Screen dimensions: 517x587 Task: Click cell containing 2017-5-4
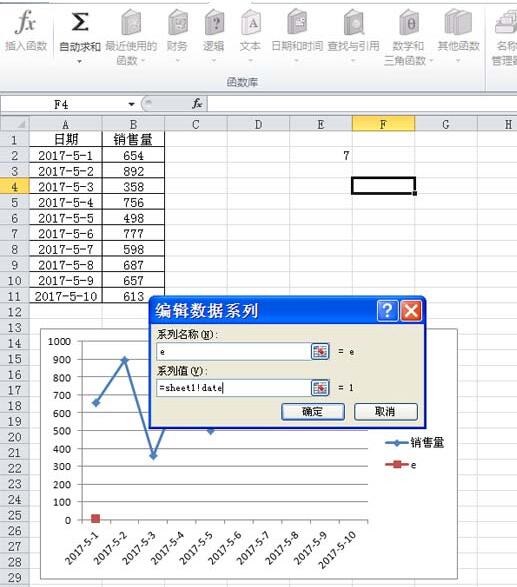pyautogui.click(x=66, y=202)
